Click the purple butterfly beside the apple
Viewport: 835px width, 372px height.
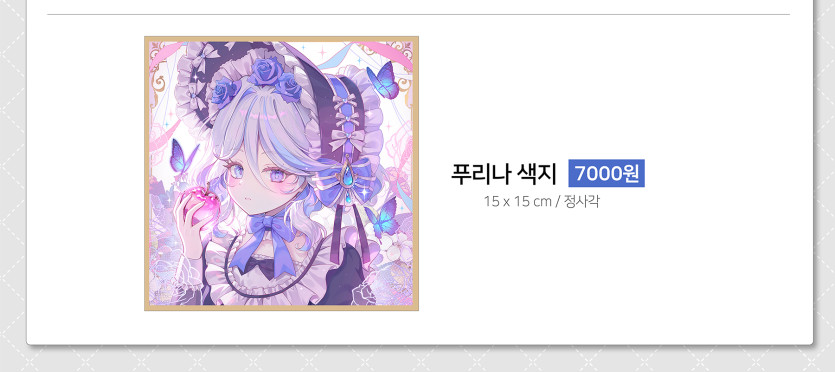(184, 156)
